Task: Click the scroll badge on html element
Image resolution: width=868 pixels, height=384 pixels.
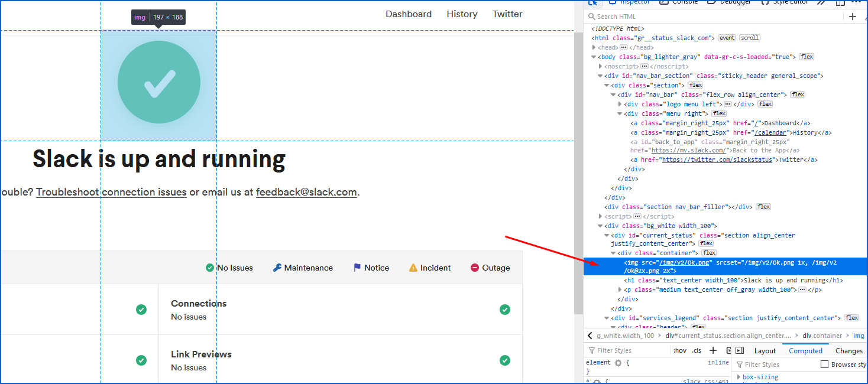Action: point(750,38)
